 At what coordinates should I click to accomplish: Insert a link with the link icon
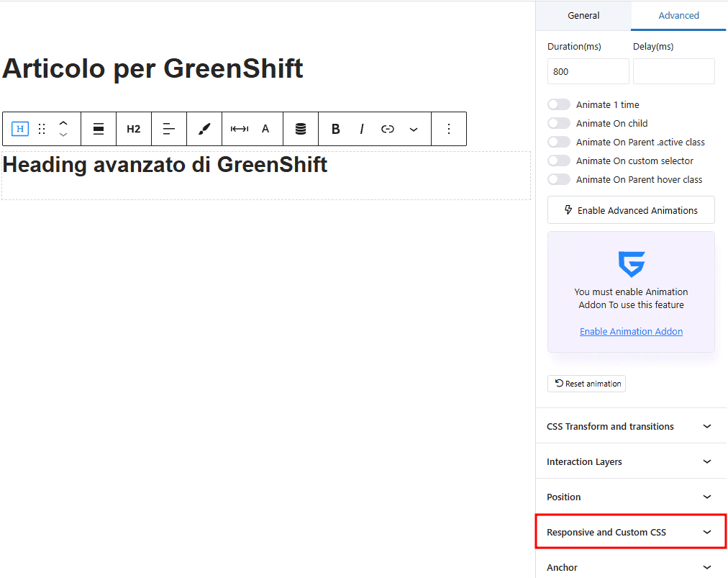(x=388, y=129)
